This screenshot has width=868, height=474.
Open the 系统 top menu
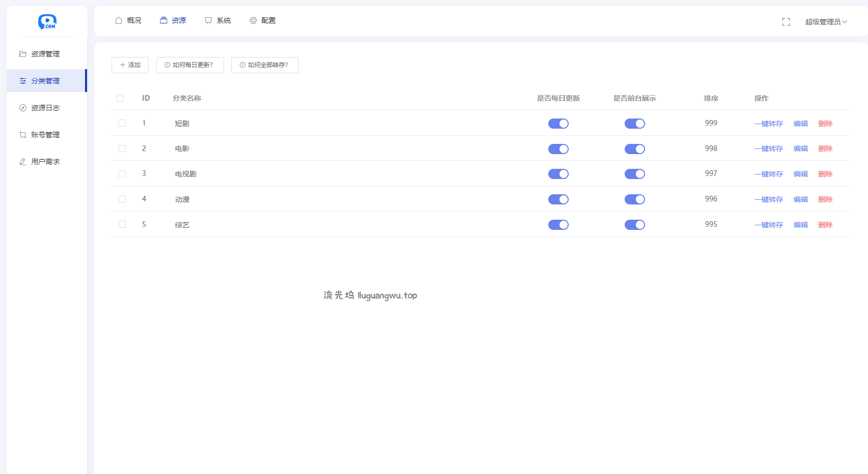[218, 20]
